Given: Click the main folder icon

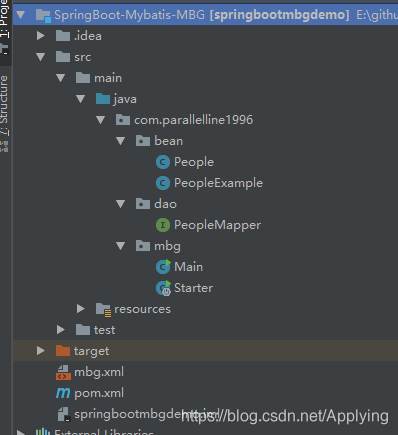Looking at the screenshot, I should coord(83,78).
